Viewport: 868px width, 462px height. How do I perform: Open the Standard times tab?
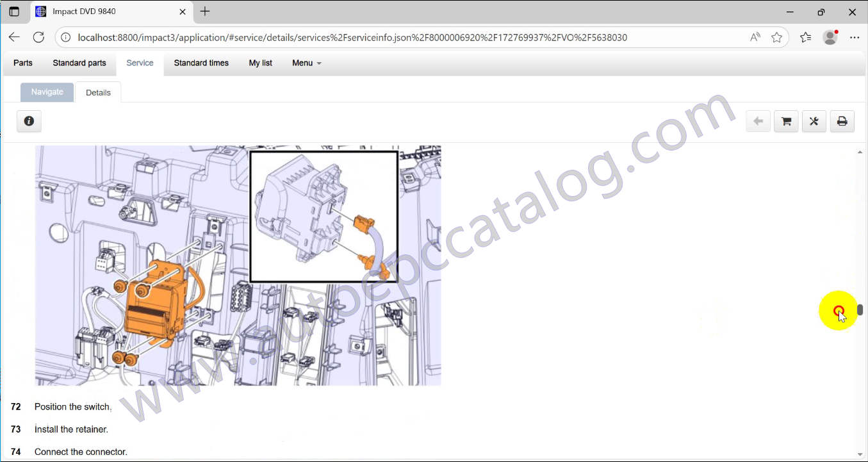[x=201, y=63]
